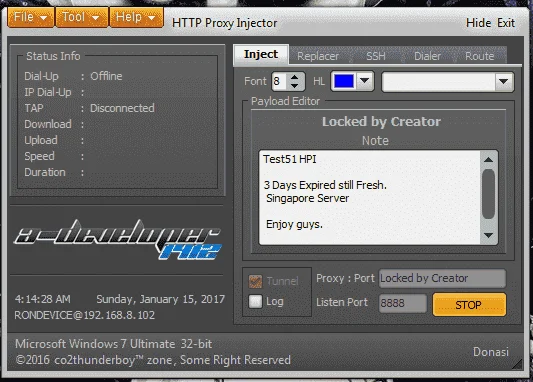The width and height of the screenshot is (533, 382).
Task: Click Exit in the title bar
Action: pyautogui.click(x=506, y=23)
